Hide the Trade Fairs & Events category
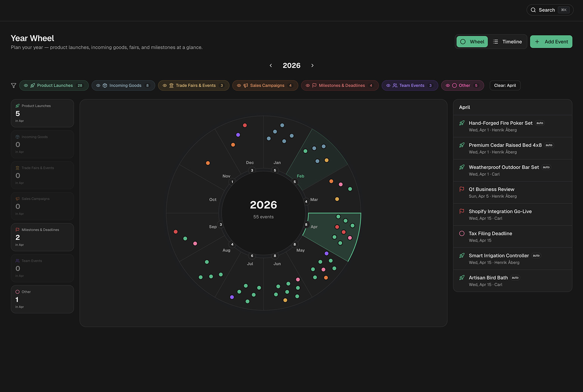583x392 pixels. click(x=164, y=85)
